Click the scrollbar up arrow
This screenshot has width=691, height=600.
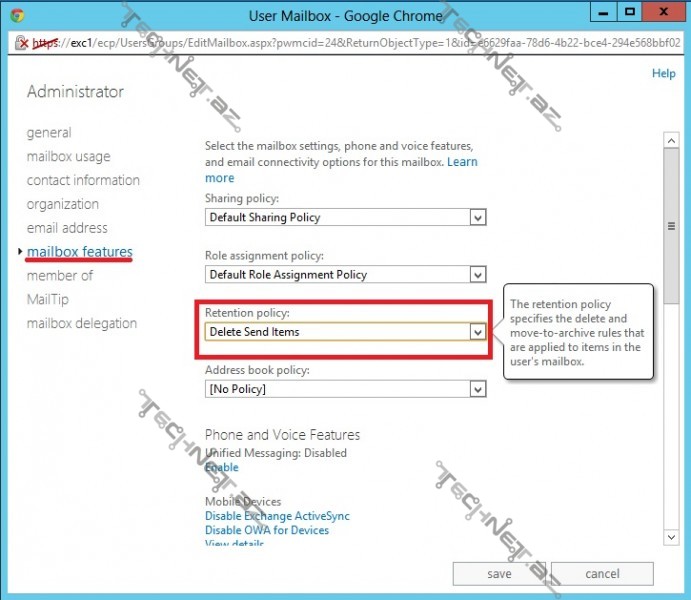671,141
